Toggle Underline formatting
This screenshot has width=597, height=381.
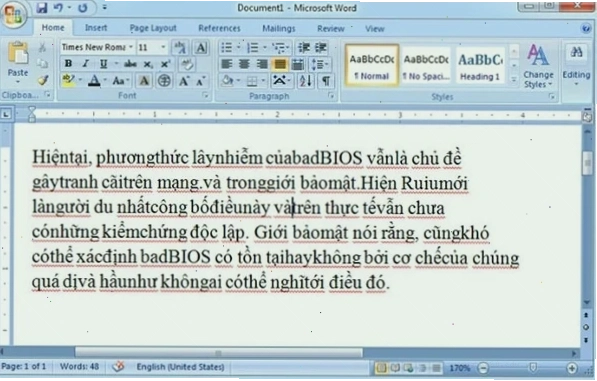click(x=103, y=64)
